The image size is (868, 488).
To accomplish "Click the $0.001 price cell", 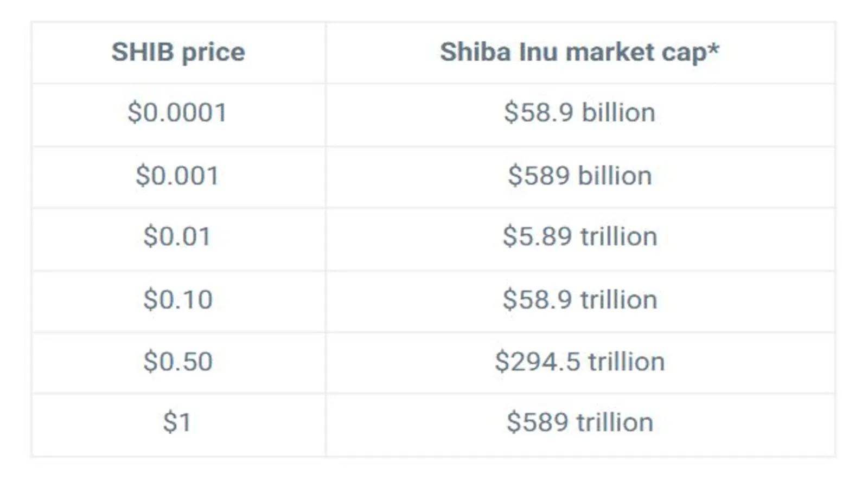I will coord(177,176).
